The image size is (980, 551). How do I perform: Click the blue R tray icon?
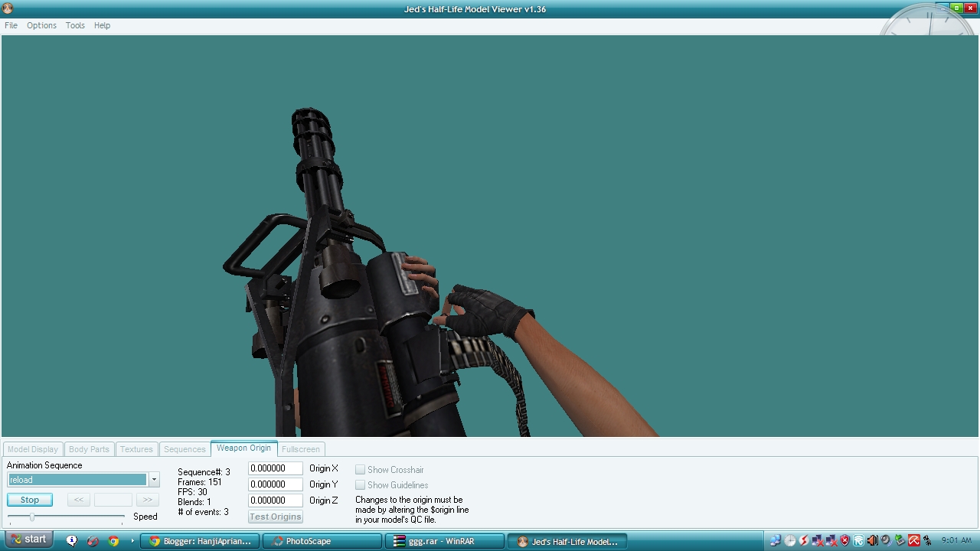pos(859,541)
